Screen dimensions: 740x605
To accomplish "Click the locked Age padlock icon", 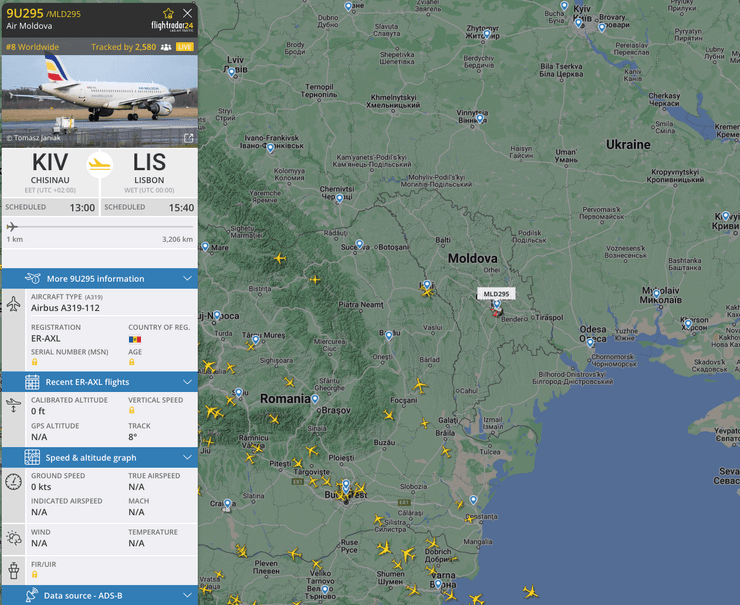I will coord(132,361).
